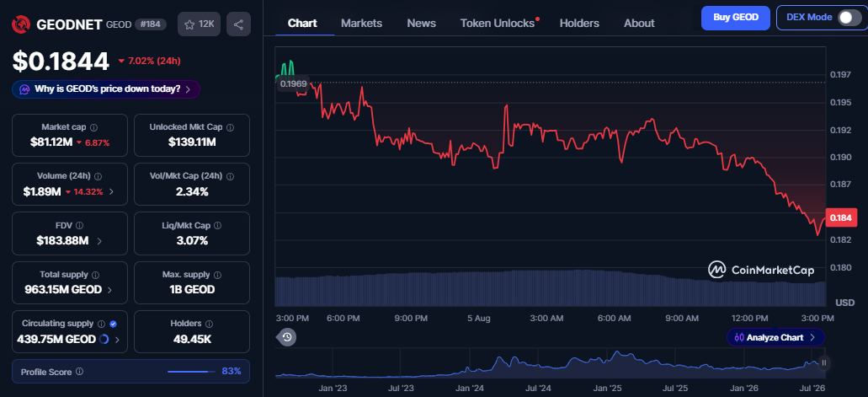The height and width of the screenshot is (397, 868).
Task: Click verified checkmark beside Circulating supply
Action: [114, 324]
